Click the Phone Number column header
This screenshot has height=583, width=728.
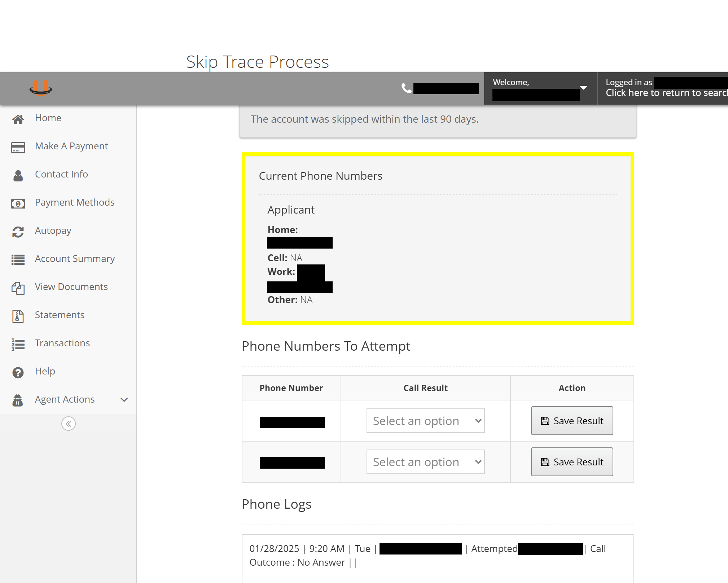[x=291, y=388]
